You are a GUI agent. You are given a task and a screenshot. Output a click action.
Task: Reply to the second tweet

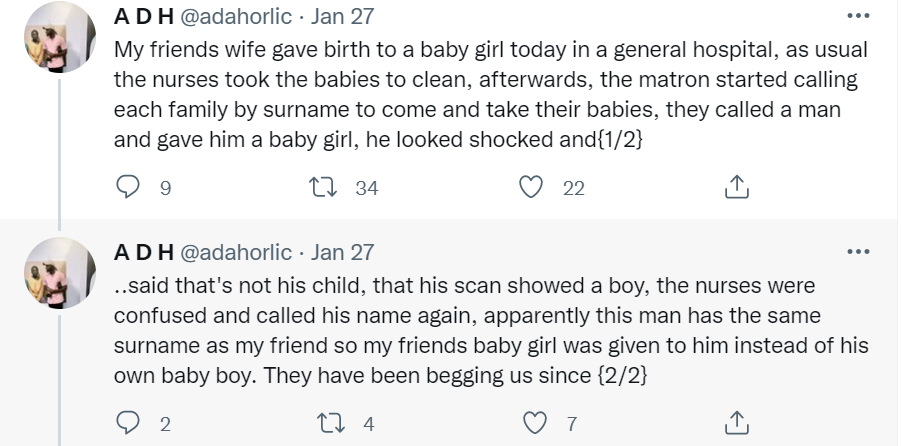(x=128, y=423)
